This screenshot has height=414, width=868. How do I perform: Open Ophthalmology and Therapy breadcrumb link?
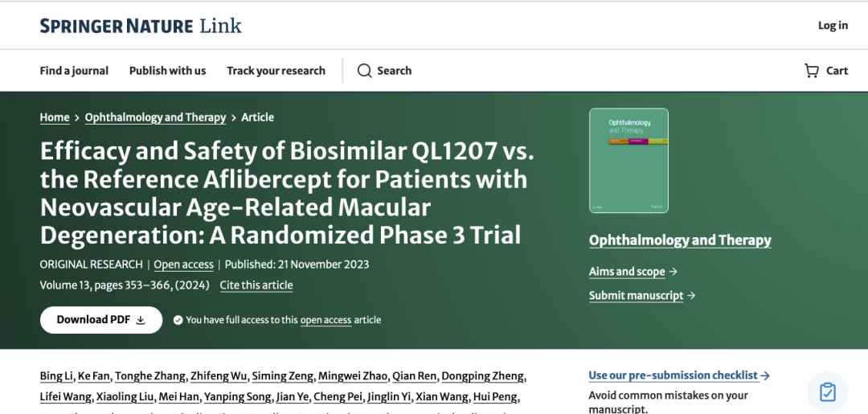click(x=156, y=117)
